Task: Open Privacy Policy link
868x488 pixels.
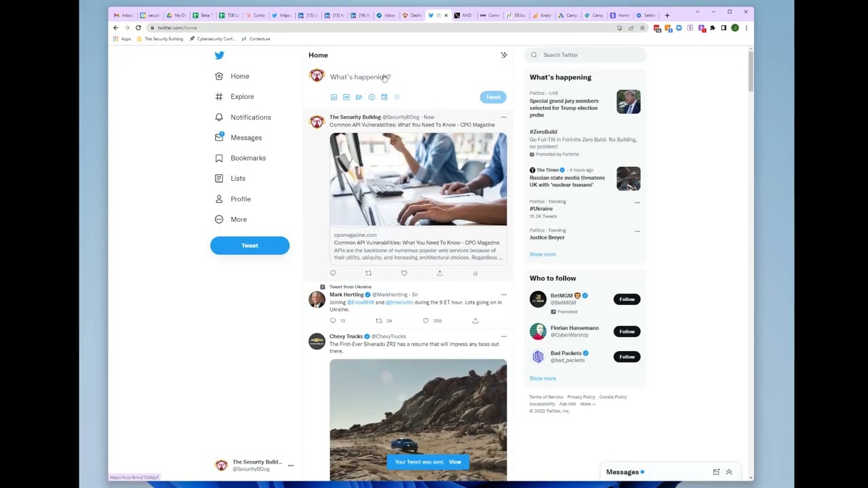Action: (x=581, y=397)
